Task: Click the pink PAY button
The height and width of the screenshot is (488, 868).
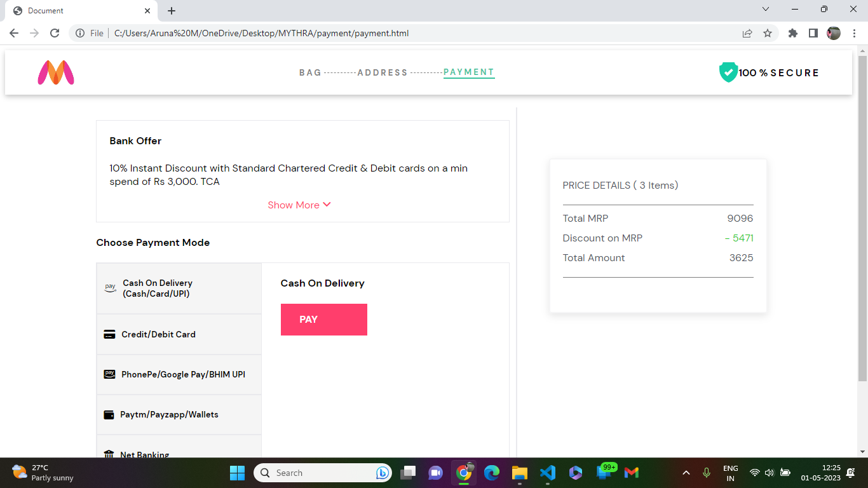Action: coord(323,319)
